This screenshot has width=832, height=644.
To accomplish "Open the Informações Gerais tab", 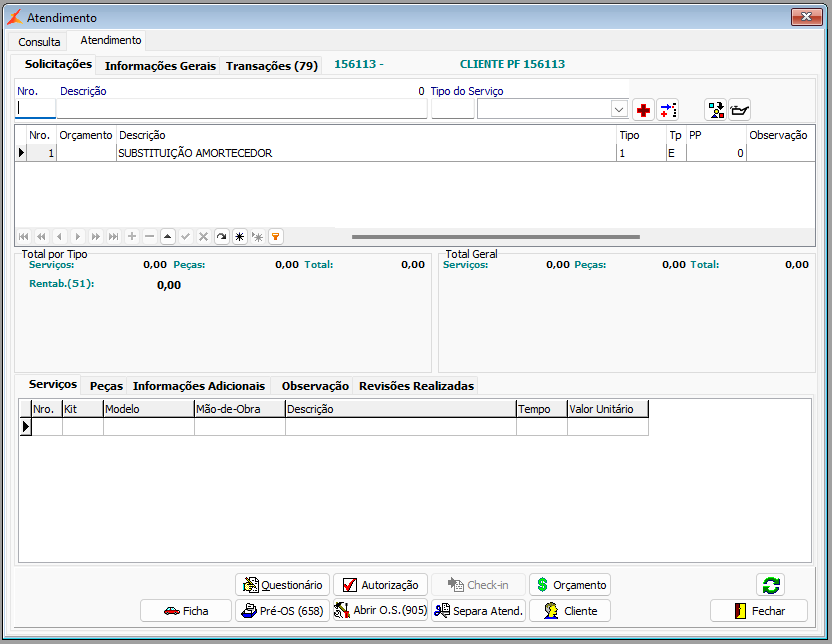I will pos(160,66).
